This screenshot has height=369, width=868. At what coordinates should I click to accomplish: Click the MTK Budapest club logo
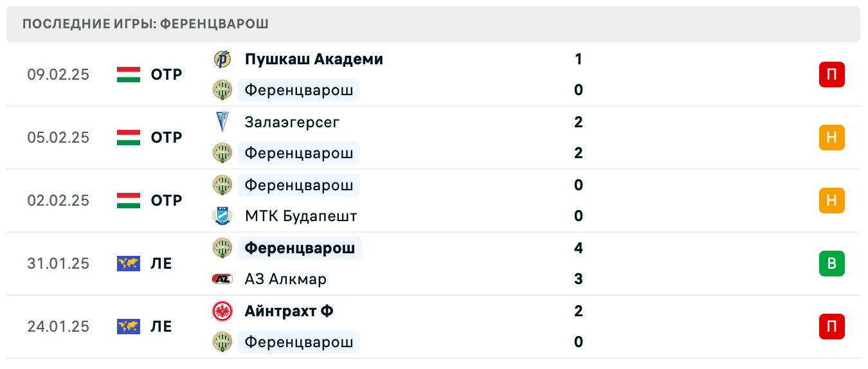coord(222,216)
